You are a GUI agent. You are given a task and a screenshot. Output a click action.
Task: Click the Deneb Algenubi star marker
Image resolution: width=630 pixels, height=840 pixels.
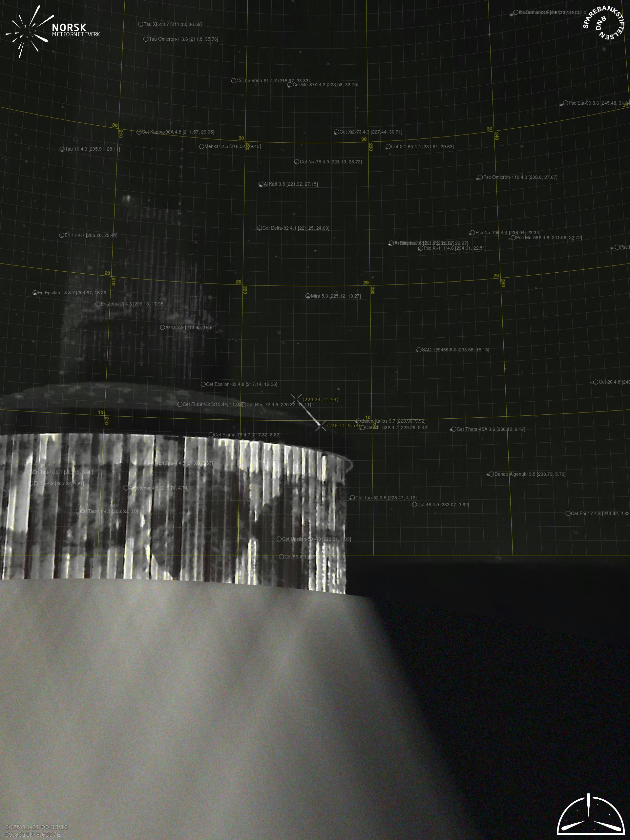click(x=492, y=474)
